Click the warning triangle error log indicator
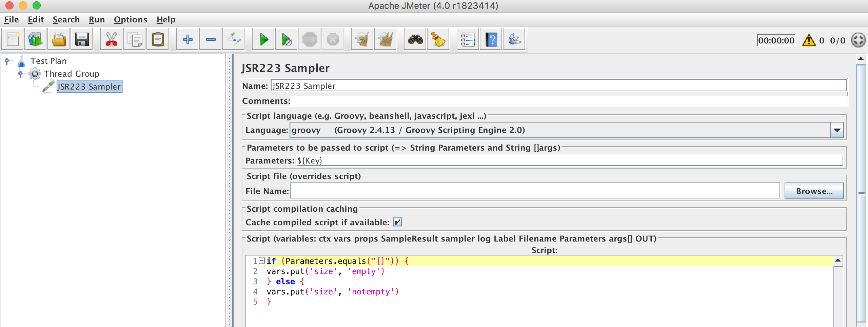The height and width of the screenshot is (327, 868). pos(809,40)
